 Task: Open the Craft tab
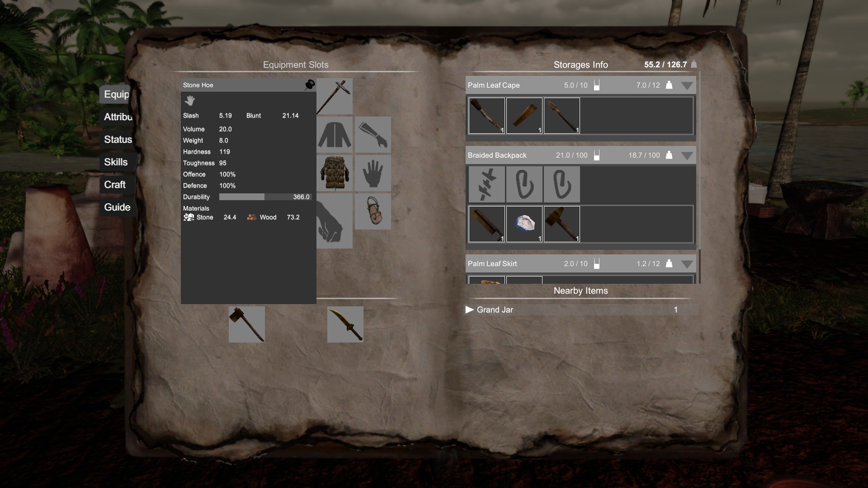(115, 185)
